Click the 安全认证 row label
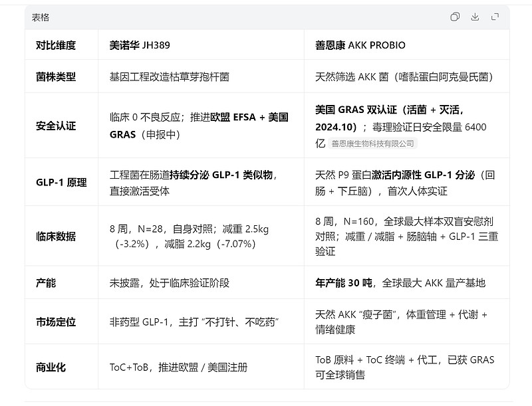 56,126
